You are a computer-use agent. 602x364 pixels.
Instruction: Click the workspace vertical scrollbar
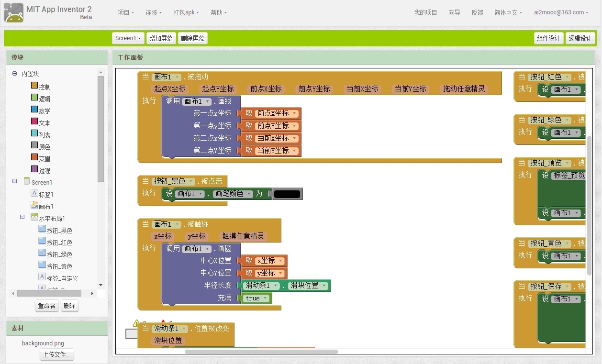point(590,206)
